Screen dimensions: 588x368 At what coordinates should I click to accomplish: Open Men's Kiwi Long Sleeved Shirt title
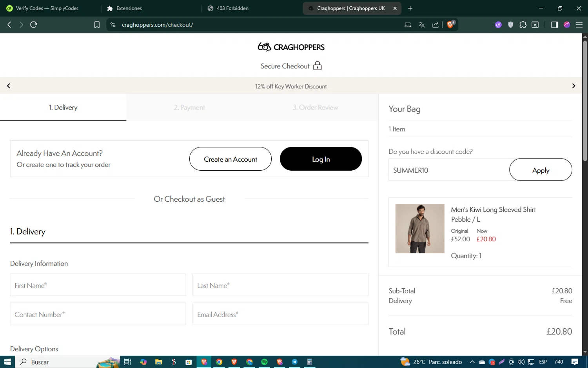pos(493,210)
